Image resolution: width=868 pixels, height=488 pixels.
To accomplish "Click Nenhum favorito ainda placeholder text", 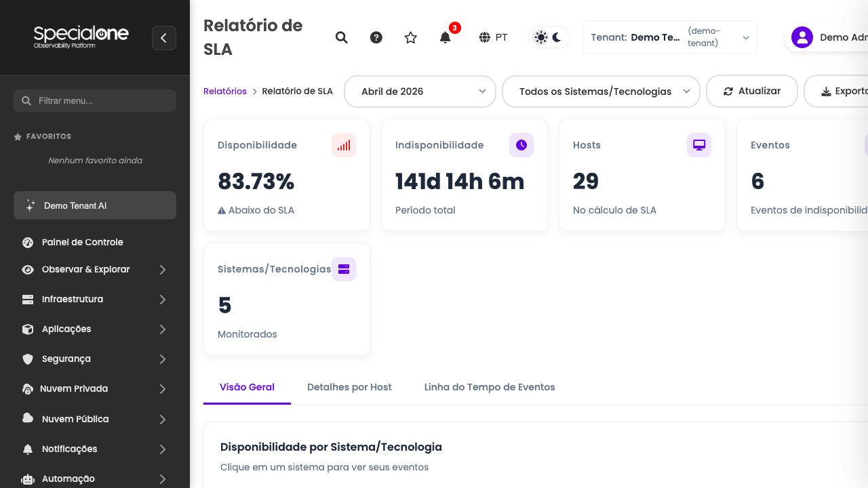I will tap(95, 161).
